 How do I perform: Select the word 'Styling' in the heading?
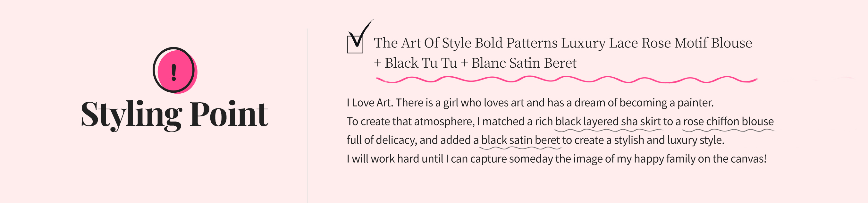[x=132, y=115]
